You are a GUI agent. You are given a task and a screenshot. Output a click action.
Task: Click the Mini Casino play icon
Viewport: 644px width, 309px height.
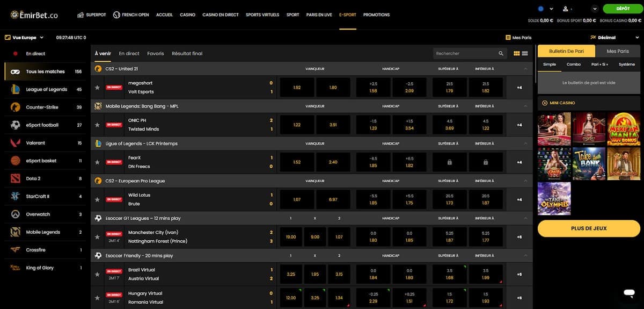tap(545, 103)
